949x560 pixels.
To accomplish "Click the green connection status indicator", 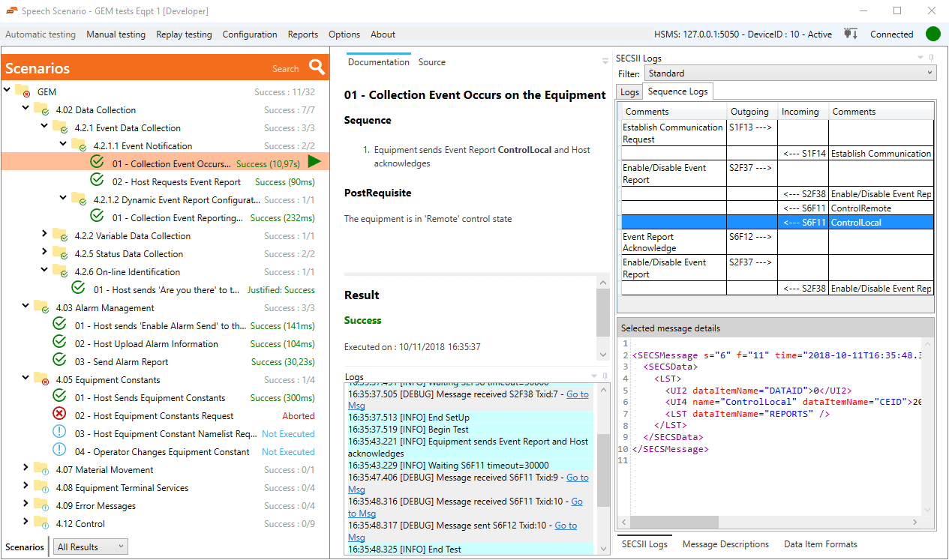I will 932,34.
